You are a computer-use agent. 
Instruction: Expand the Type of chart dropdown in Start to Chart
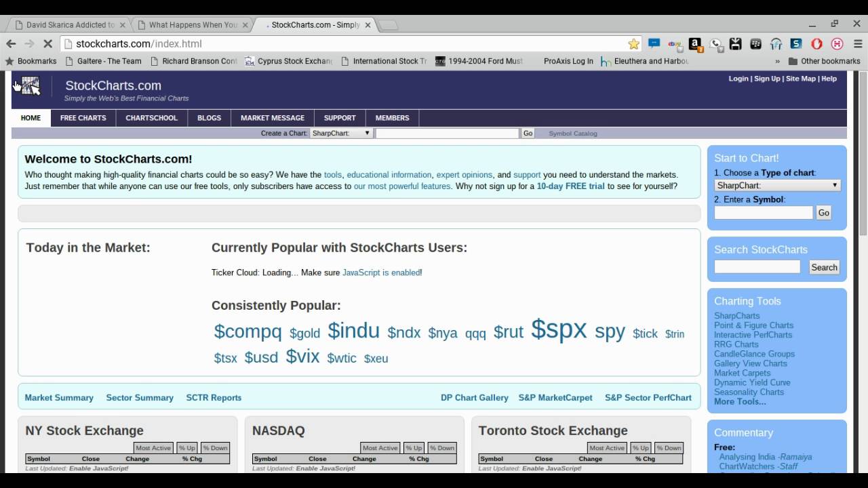click(x=778, y=185)
